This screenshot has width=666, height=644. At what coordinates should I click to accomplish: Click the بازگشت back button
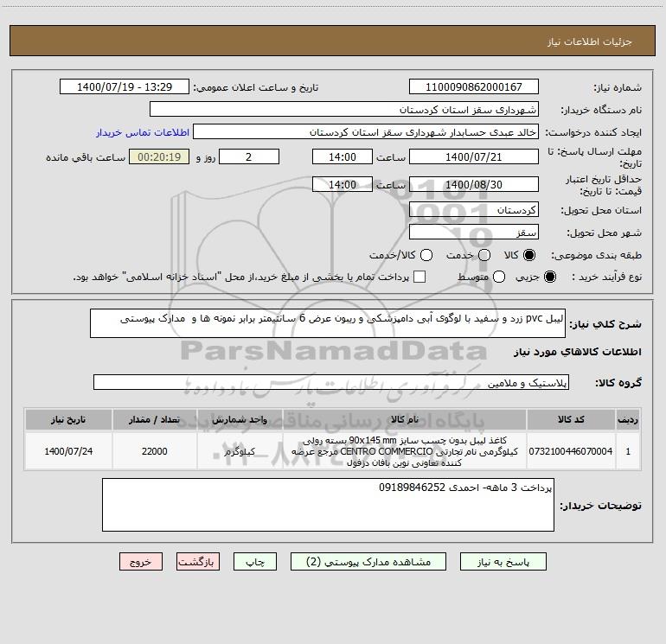[198, 562]
